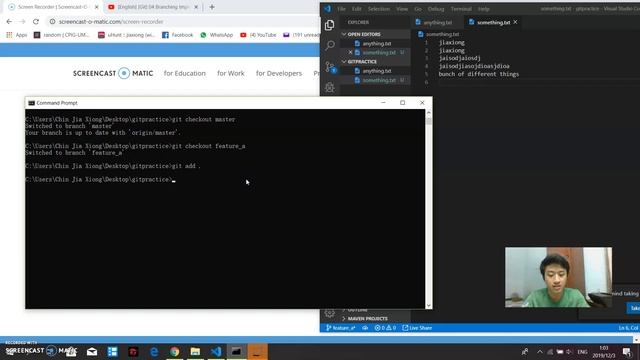Click the Ln 6, Col position in status bar
This screenshot has width=640, height=360.
[x=628, y=328]
